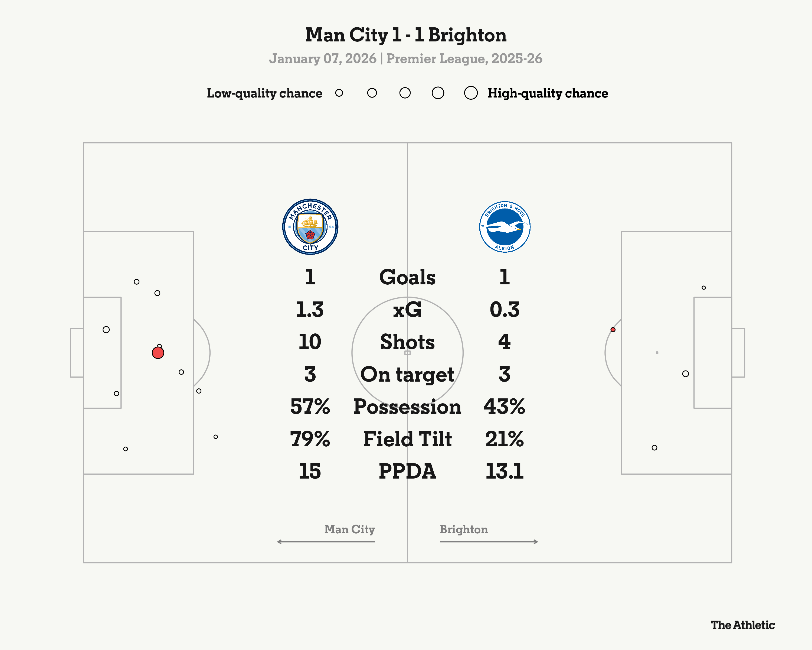Click the middle circle in the chance-quality legend
The image size is (812, 650).
coord(405,93)
